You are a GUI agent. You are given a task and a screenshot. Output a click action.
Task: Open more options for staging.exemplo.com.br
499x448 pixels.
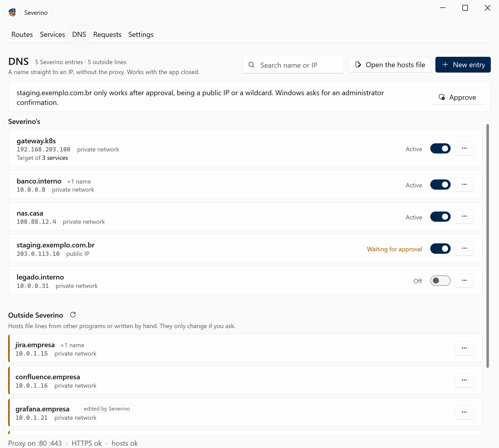(464, 249)
